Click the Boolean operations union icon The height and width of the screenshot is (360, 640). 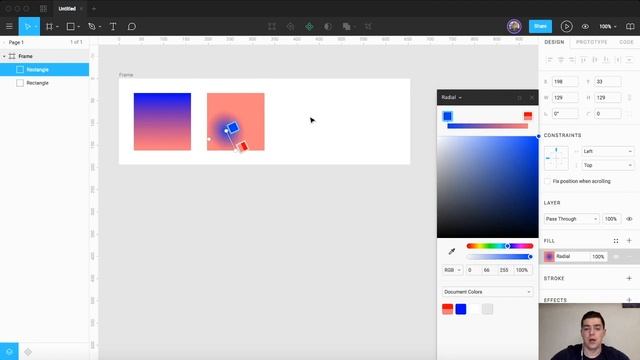[x=347, y=27]
